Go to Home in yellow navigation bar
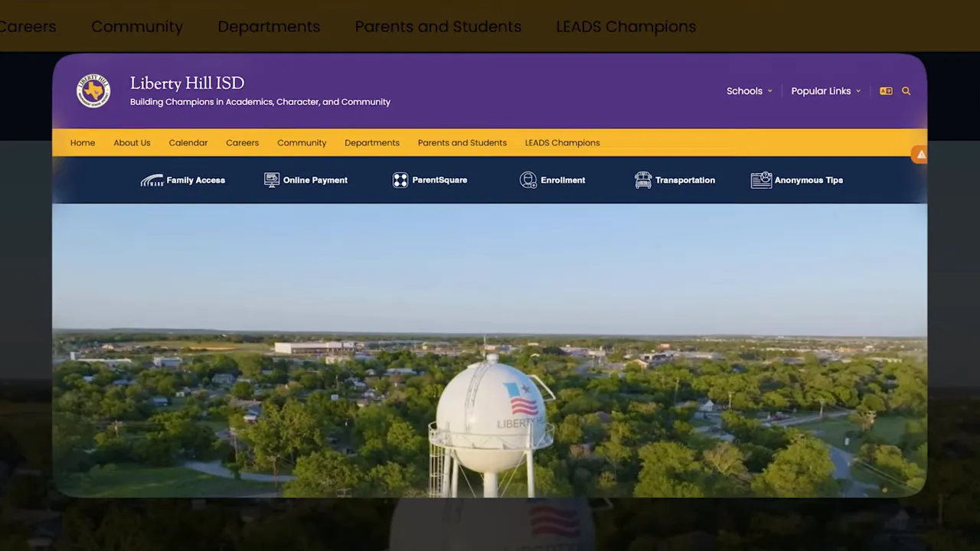The image size is (980, 551). tap(83, 142)
